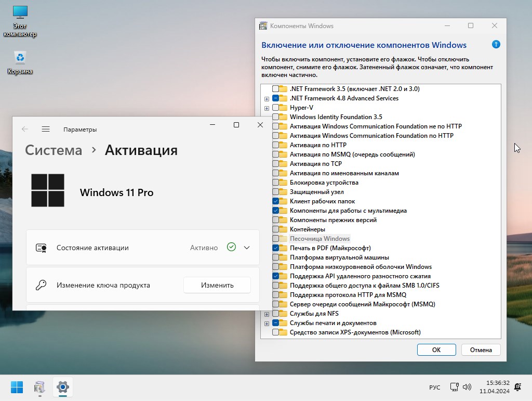Click OK in Компоненты Windows
Screen dimensions: 532x401
pyautogui.click(x=436, y=350)
